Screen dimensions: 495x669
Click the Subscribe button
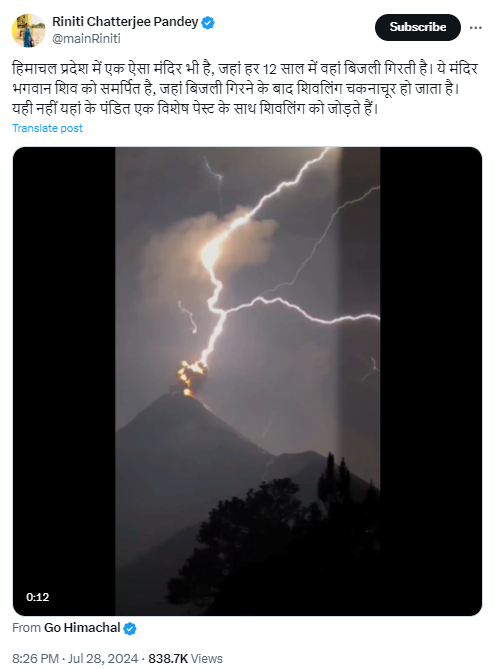click(x=418, y=27)
